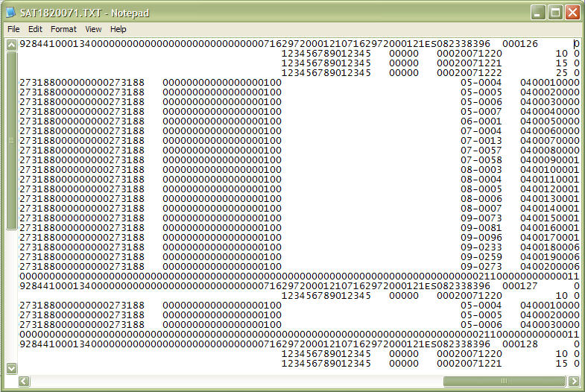Click the Notepad icon in title bar
The height and width of the screenshot is (392, 585).
(11, 13)
